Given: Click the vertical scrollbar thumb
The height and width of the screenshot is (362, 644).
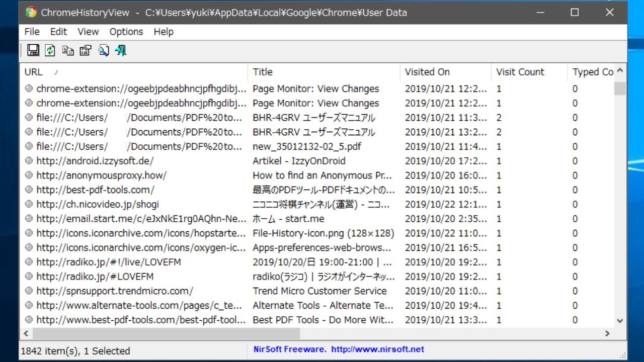Looking at the screenshot, I should [620, 88].
